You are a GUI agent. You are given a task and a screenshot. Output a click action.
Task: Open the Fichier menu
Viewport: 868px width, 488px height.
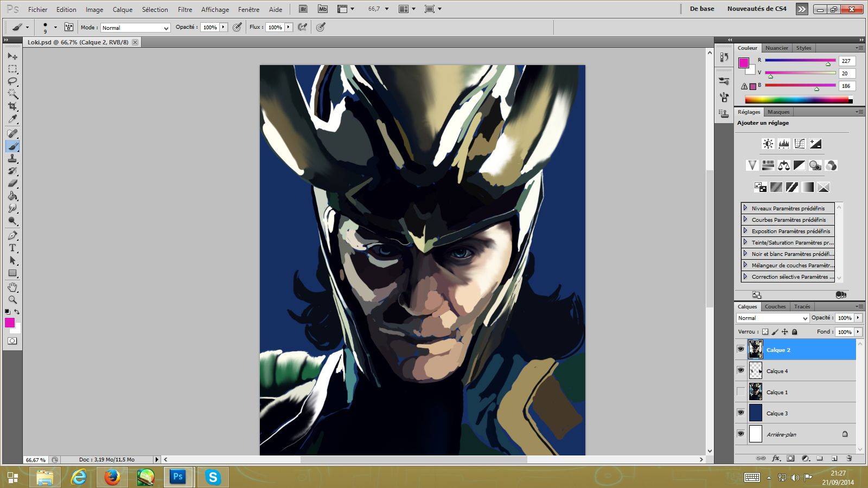pyautogui.click(x=38, y=9)
